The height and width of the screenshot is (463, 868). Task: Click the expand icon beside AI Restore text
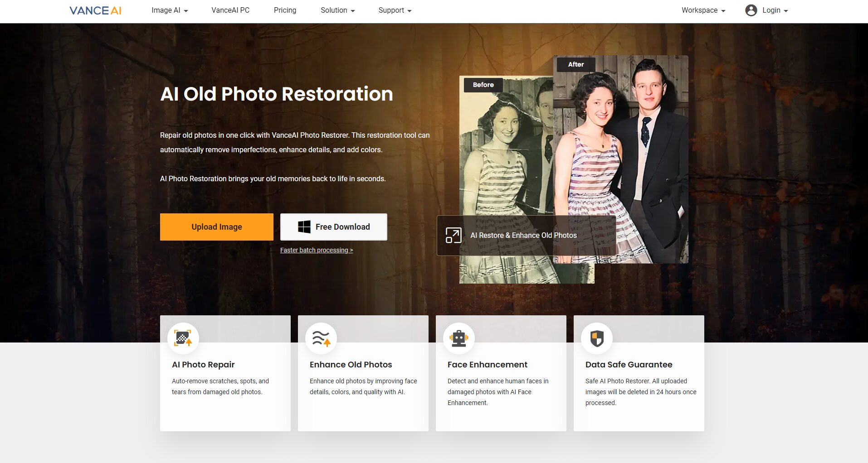[x=453, y=236]
